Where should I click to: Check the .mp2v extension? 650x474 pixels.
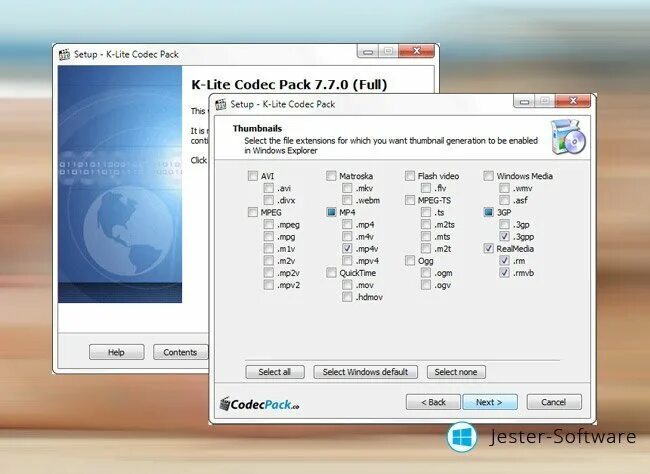(x=269, y=272)
